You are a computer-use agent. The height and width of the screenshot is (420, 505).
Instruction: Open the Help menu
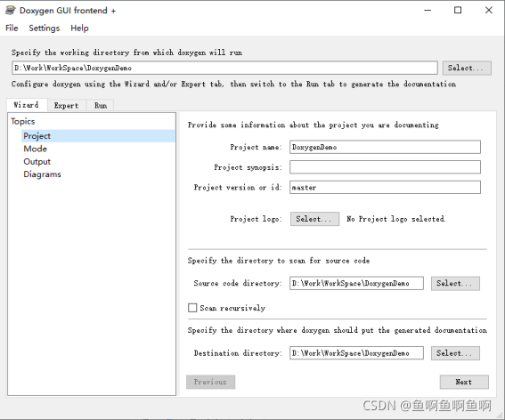click(x=79, y=28)
